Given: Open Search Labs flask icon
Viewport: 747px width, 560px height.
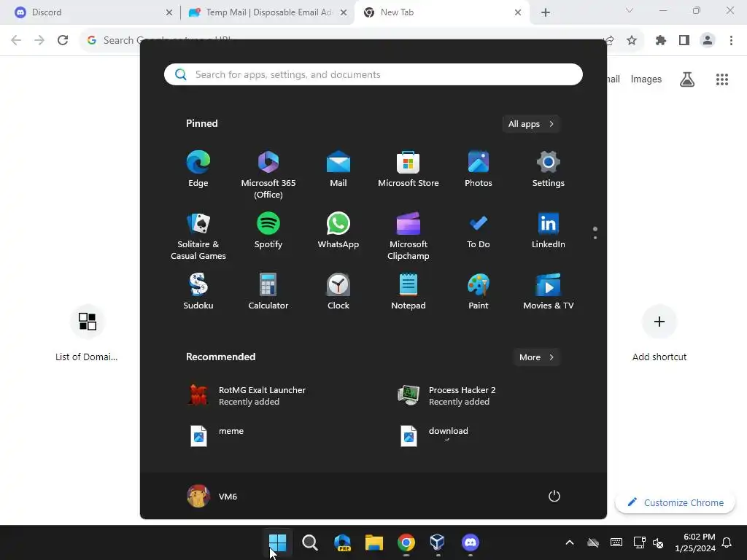Looking at the screenshot, I should [x=687, y=79].
